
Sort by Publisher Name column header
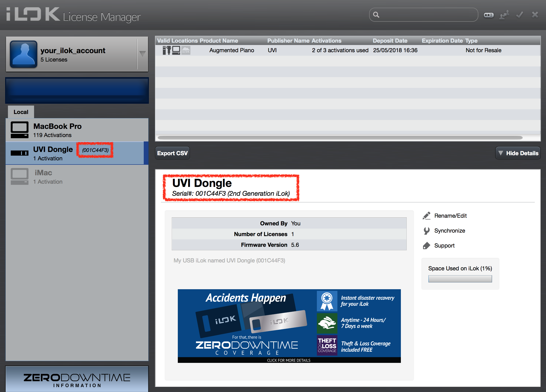(288, 41)
